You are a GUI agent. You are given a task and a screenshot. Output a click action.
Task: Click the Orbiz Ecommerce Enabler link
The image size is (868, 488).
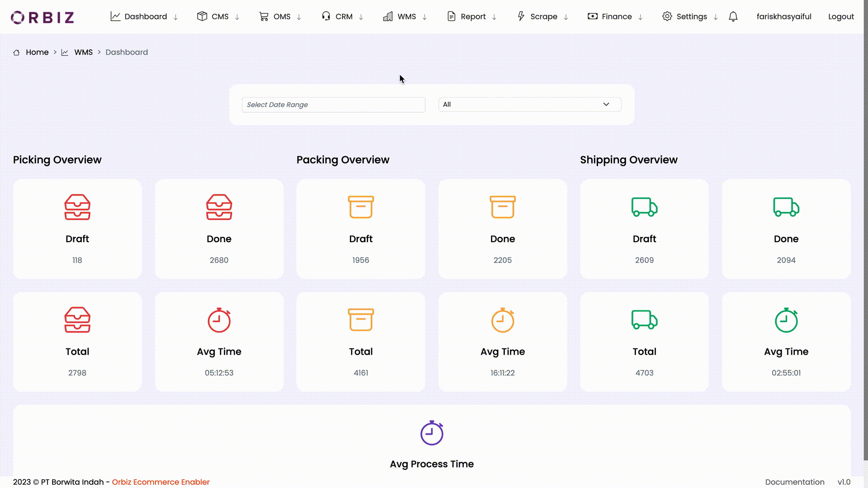tap(160, 482)
